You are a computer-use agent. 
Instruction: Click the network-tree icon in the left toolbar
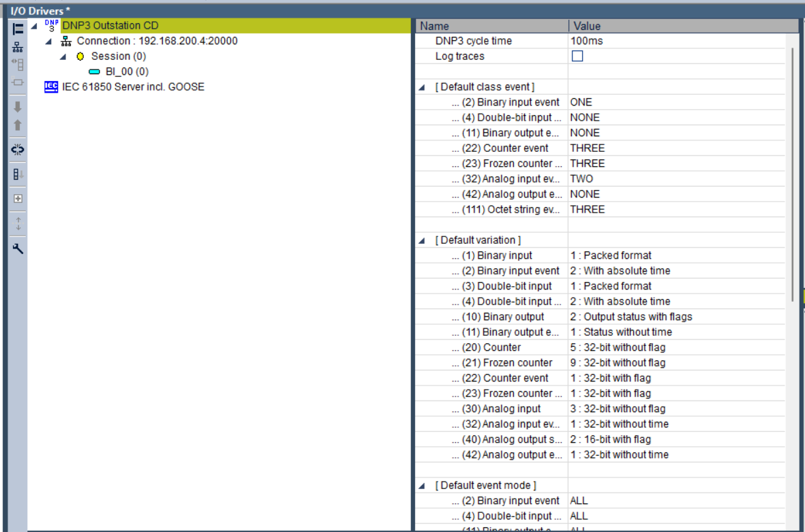pyautogui.click(x=18, y=47)
